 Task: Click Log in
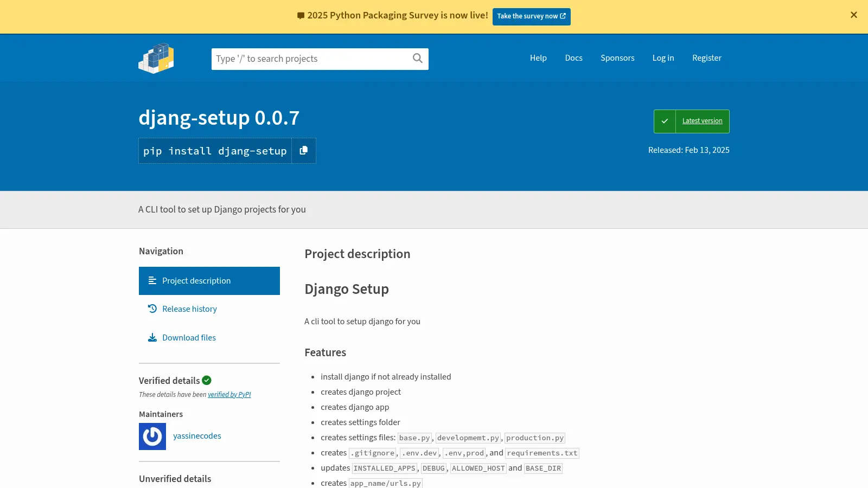663,58
